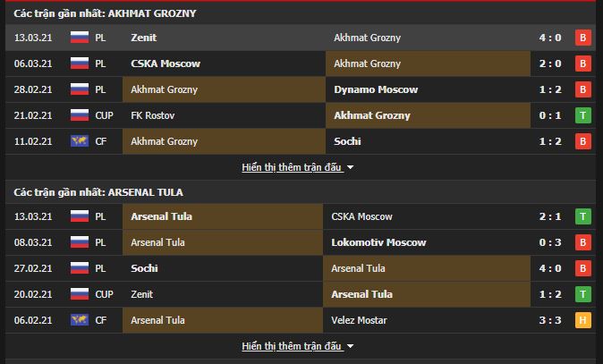Expand more Akhmat Grozny matches via arrow
The height and width of the screenshot is (364, 603).
pyautogui.click(x=350, y=167)
